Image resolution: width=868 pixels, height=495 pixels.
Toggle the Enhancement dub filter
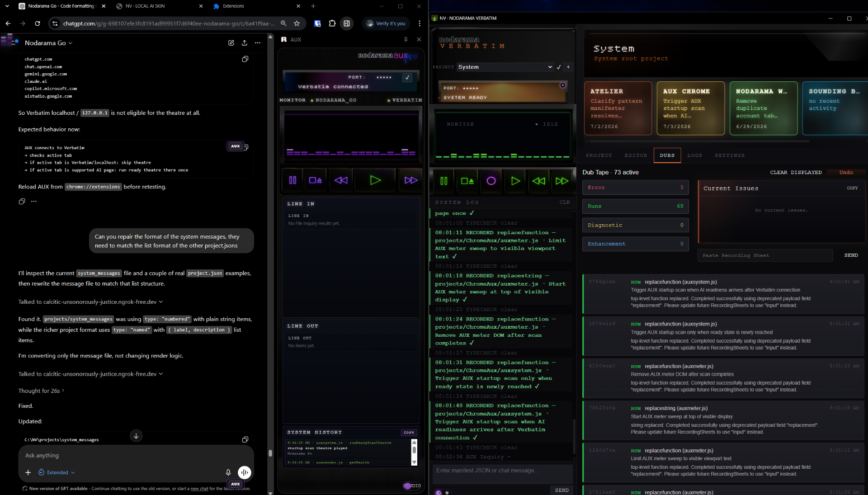point(635,244)
